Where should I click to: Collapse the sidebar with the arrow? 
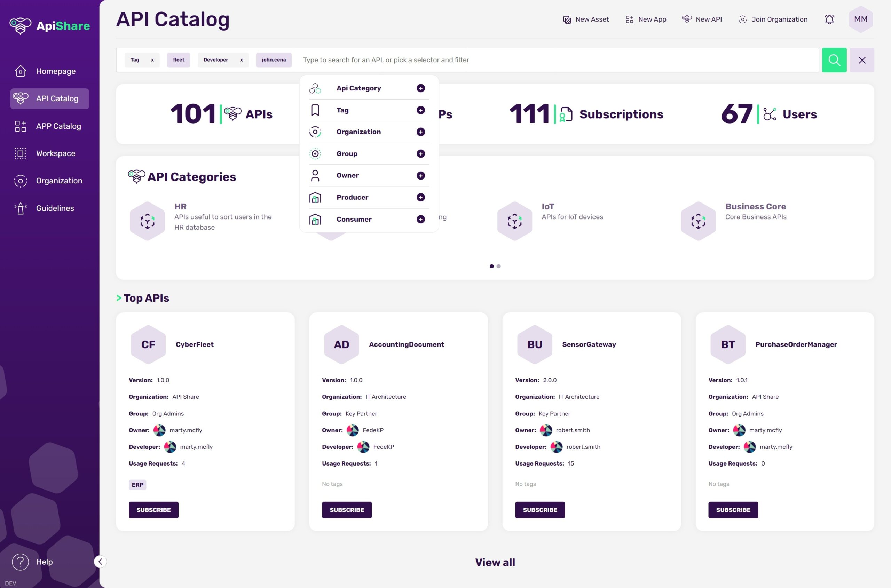tap(100, 561)
